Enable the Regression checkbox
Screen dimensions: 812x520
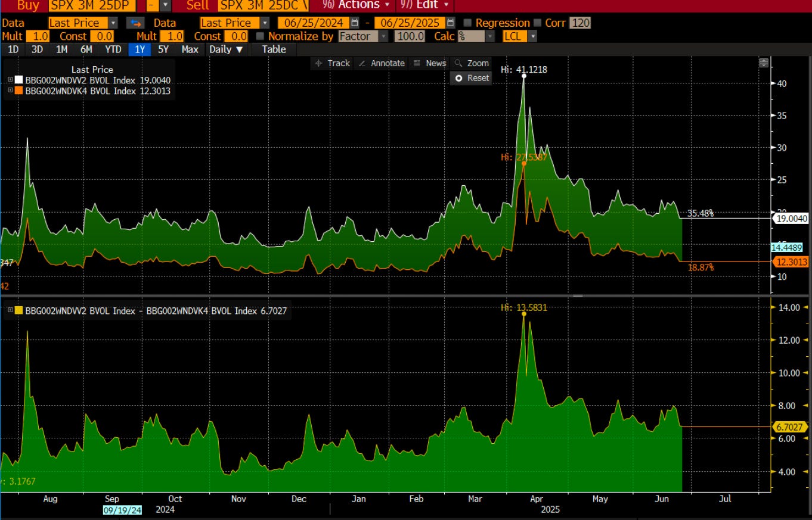click(467, 23)
